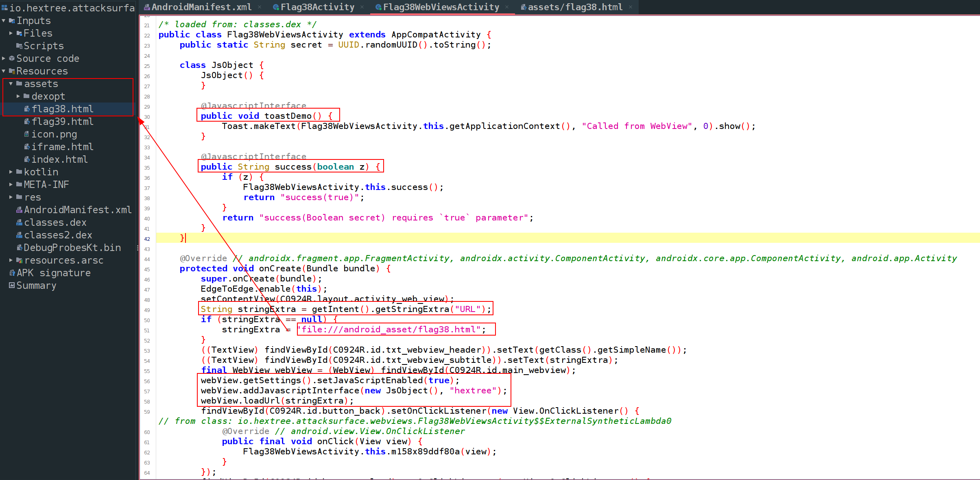Open the Summary node
Screen dimensions: 980x480
36,286
